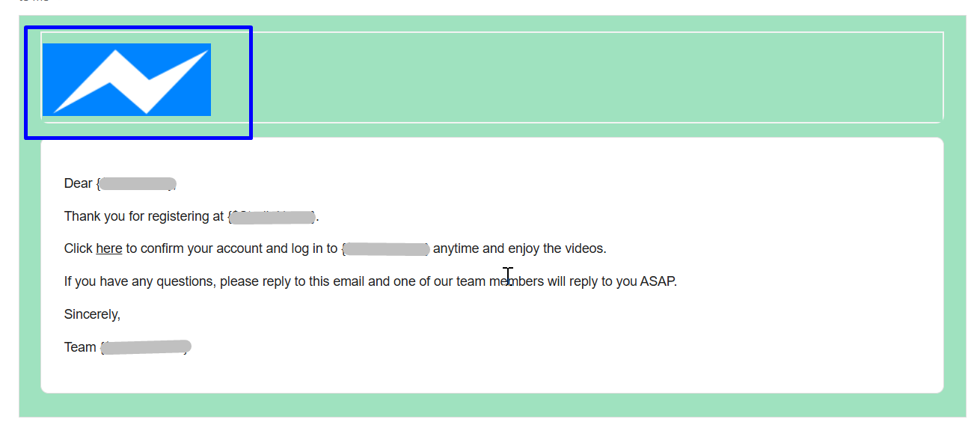Open the "here" confirmation link
The image size is (980, 434).
(x=109, y=248)
